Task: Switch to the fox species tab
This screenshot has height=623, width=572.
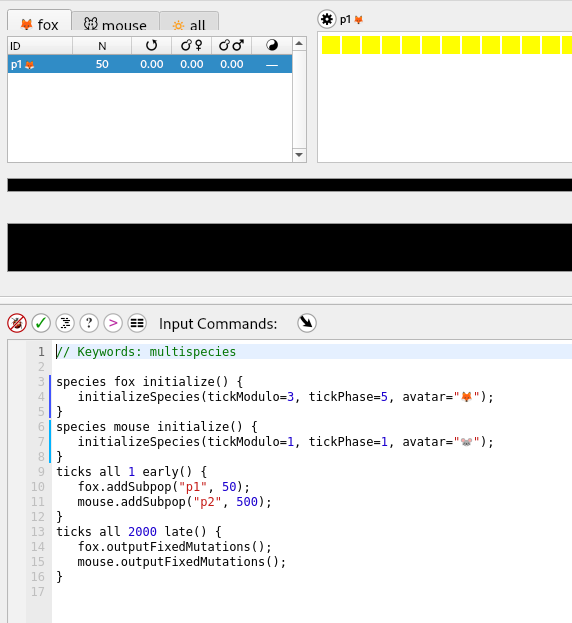Action: (39, 21)
